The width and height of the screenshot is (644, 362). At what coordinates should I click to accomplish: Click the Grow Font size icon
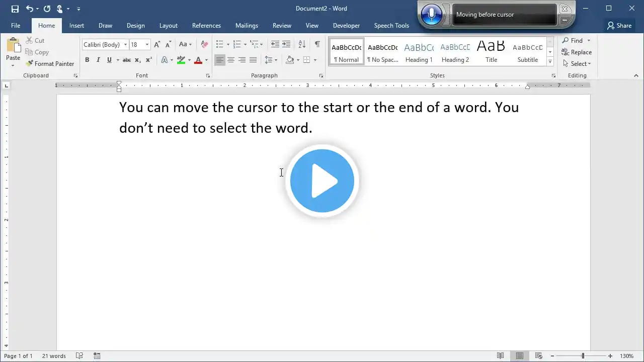tap(157, 45)
